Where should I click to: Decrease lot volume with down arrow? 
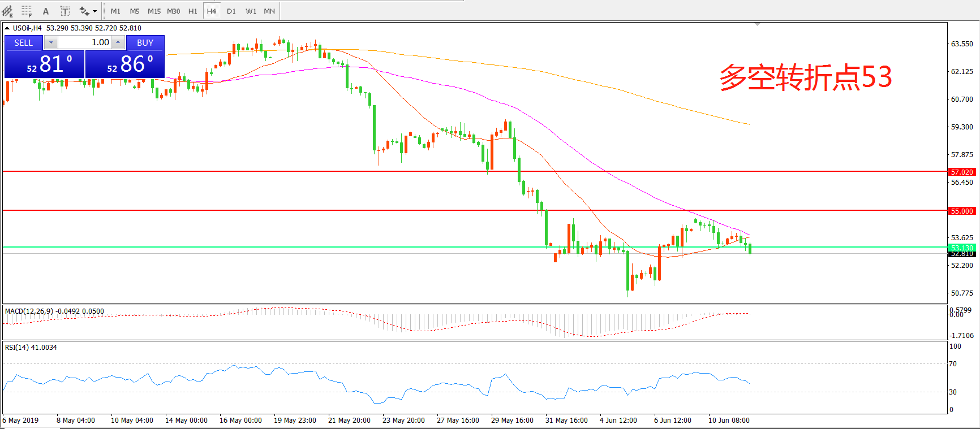[51, 42]
